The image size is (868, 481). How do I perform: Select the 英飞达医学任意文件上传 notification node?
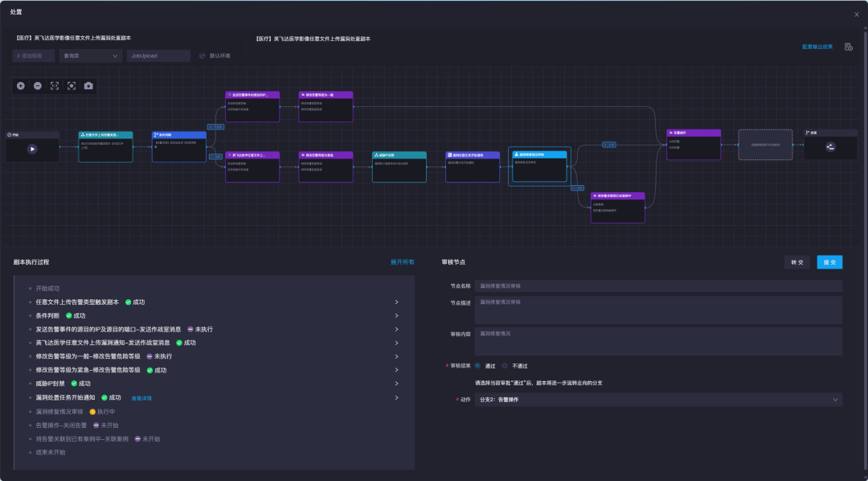point(252,166)
